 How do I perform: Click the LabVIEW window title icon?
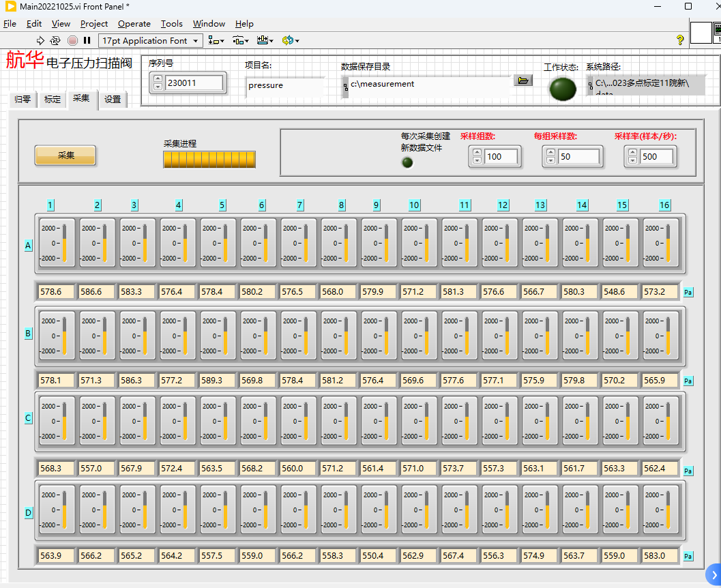10,6
